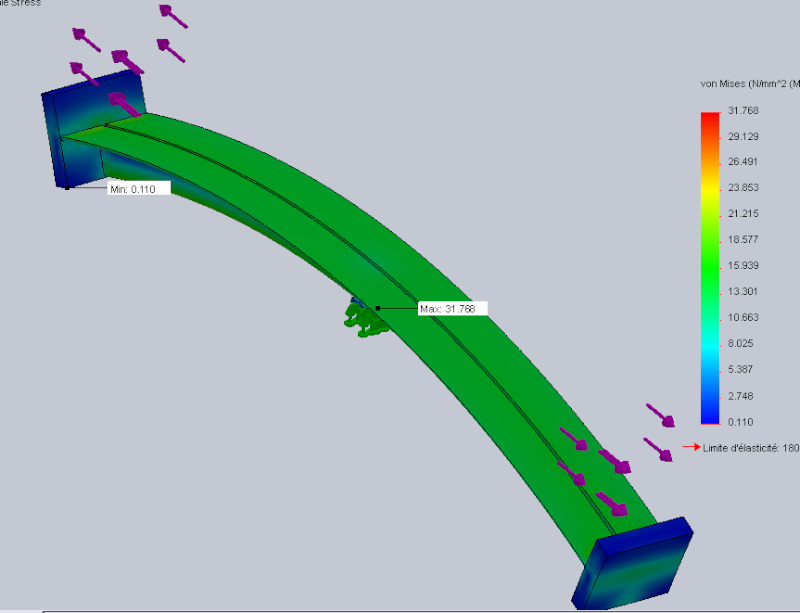Click legend value 18.577
The width and height of the screenshot is (800, 613).
pyautogui.click(x=743, y=240)
